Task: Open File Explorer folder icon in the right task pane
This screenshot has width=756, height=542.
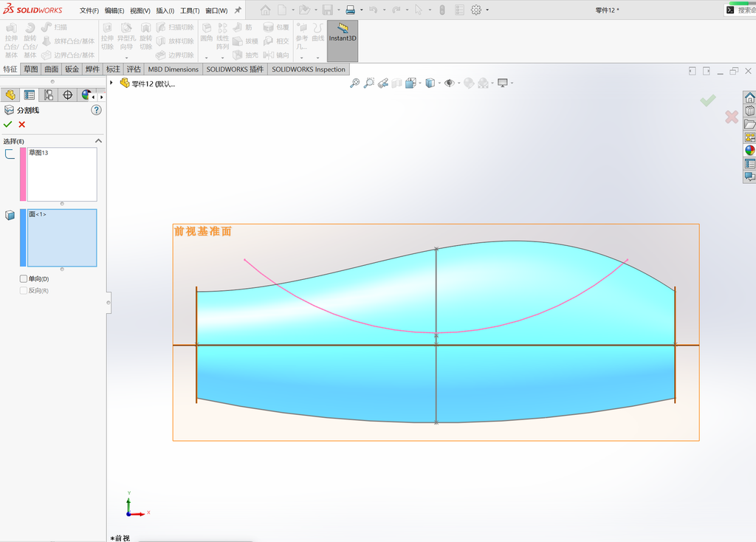Action: tap(750, 124)
